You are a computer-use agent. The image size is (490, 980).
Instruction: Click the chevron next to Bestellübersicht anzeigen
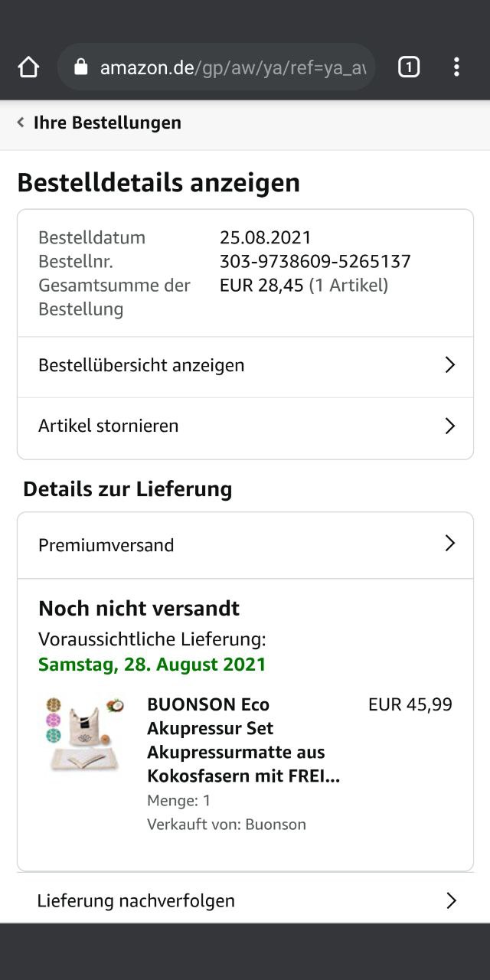pos(450,365)
